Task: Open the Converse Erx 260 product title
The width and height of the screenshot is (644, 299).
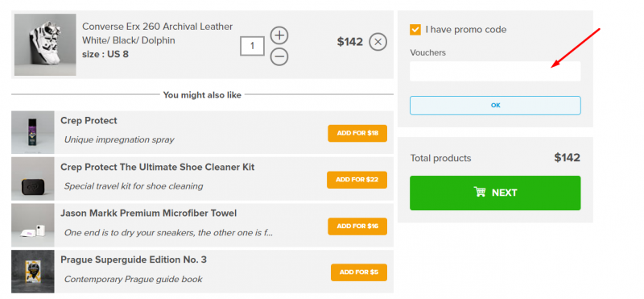Action: pos(157,33)
